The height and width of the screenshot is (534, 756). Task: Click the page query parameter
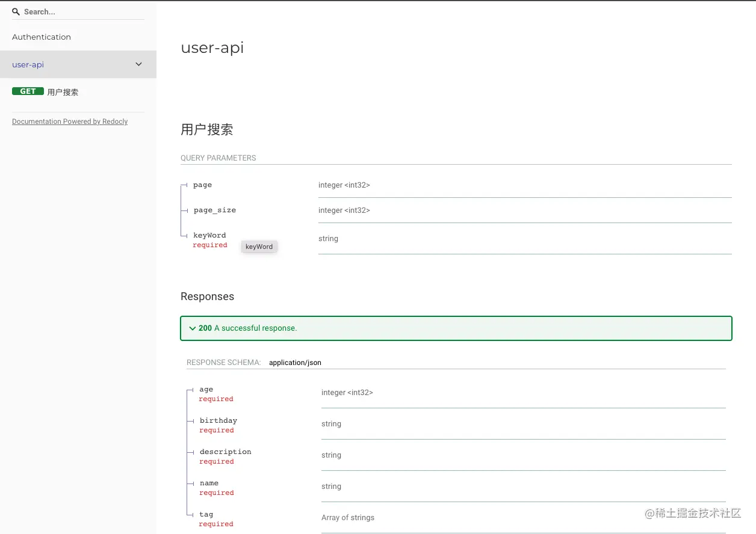pyautogui.click(x=202, y=185)
